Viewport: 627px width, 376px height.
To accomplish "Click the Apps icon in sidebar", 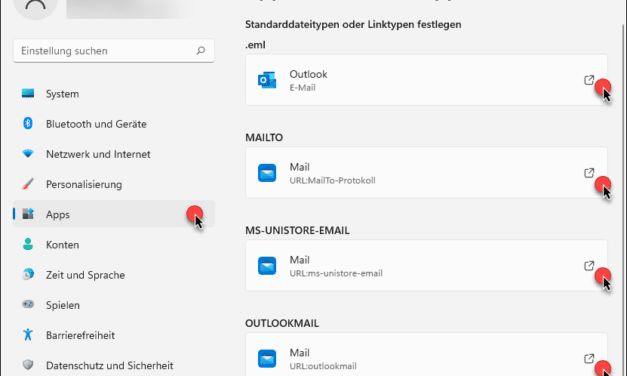I will (28, 214).
